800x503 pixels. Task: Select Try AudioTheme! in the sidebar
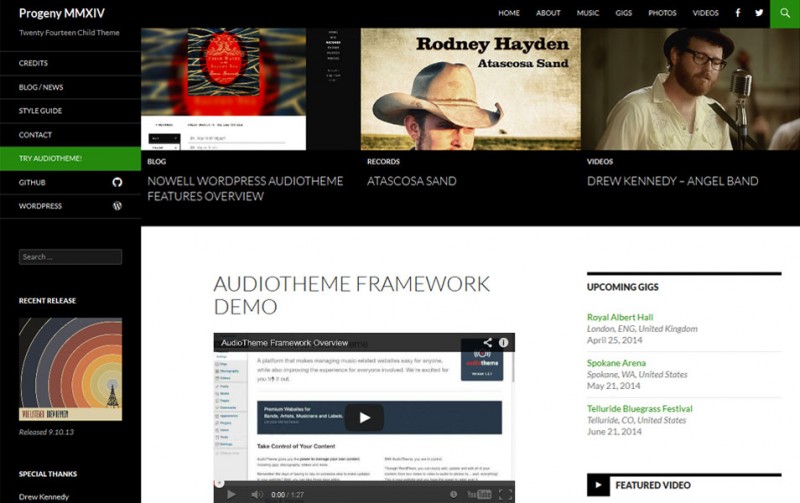[x=50, y=159]
